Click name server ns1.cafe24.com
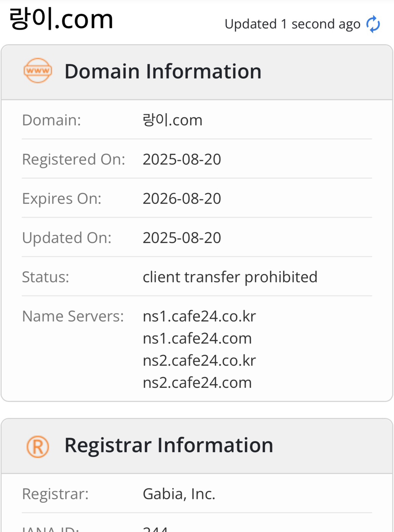The width and height of the screenshot is (394, 532). [197, 339]
